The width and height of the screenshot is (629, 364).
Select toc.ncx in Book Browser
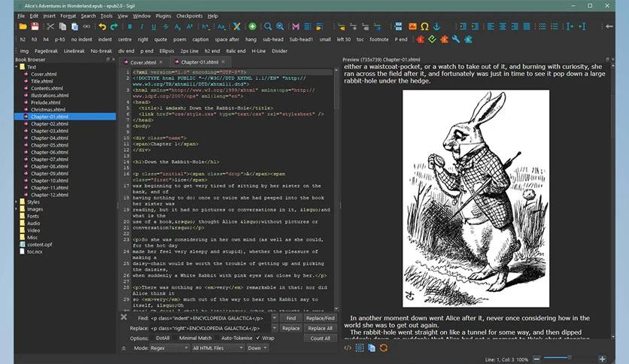pos(35,251)
